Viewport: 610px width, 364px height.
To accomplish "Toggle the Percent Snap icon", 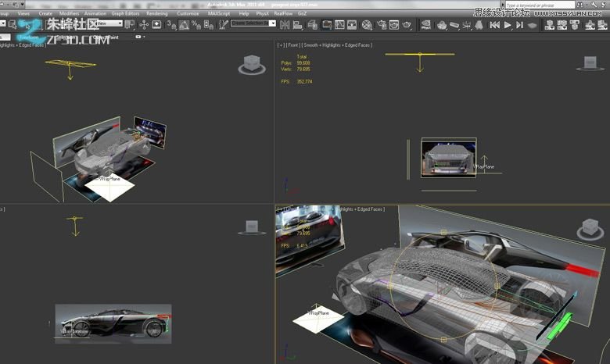I will tap(195, 24).
